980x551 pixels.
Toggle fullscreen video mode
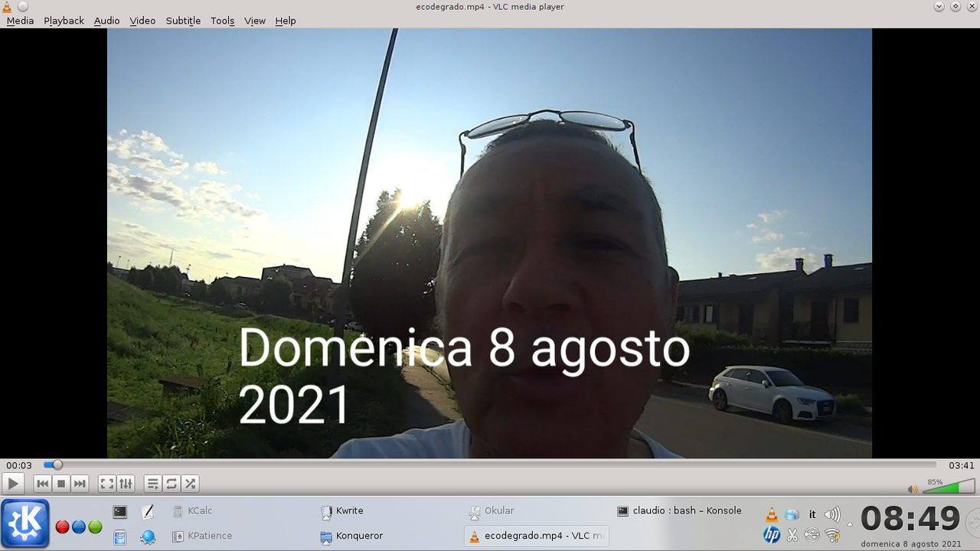(107, 484)
